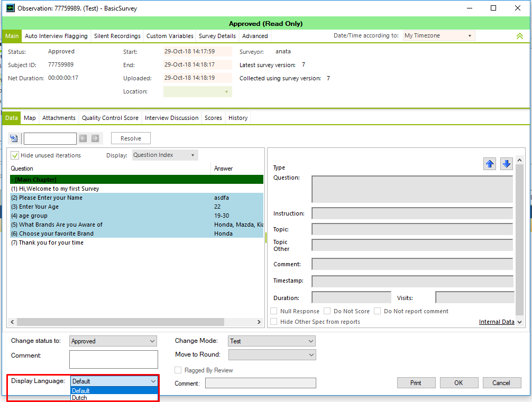Open the Interview Discussion tab

coord(171,118)
